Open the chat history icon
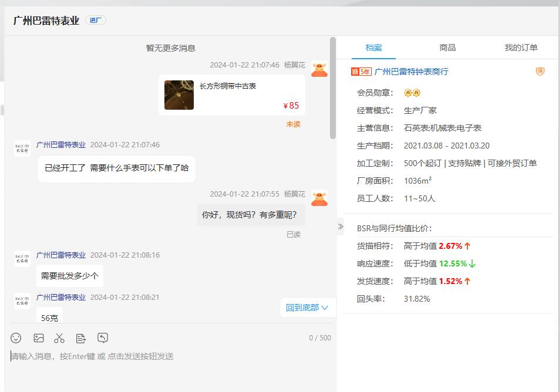This screenshot has height=392, width=559. [103, 338]
